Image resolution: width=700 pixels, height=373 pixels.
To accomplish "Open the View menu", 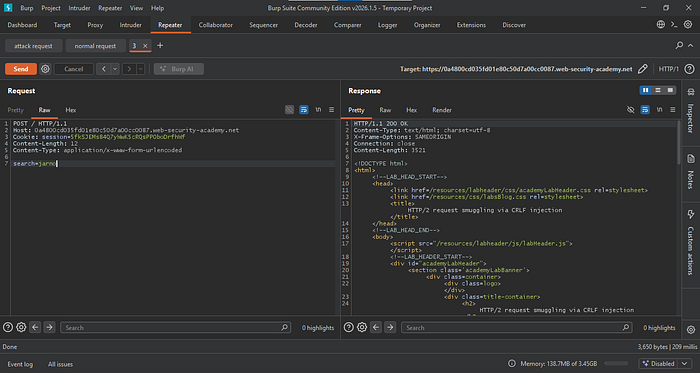I will (x=137, y=8).
